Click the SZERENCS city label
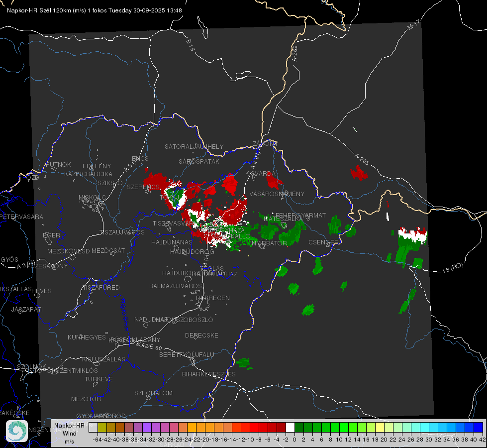The image size is (487, 448). point(143,187)
